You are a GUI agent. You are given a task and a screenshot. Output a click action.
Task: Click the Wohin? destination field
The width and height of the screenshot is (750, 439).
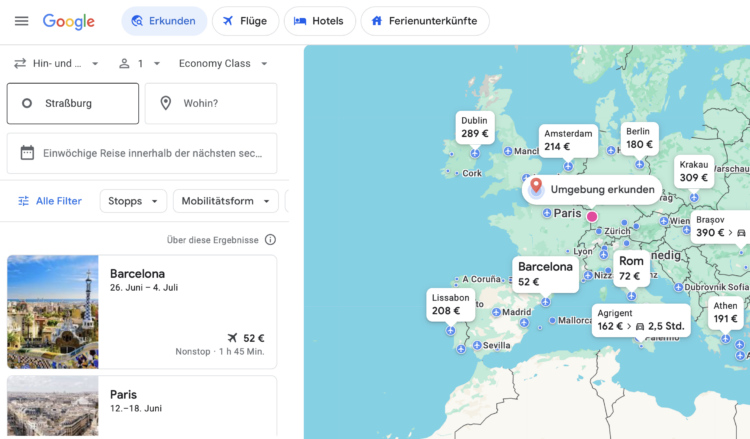211,103
